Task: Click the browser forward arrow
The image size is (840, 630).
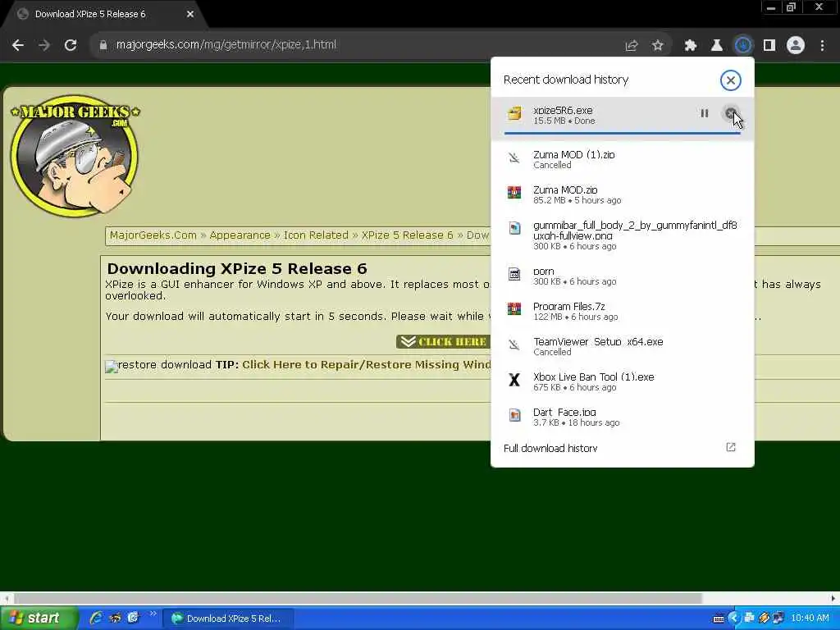Action: pos(44,45)
